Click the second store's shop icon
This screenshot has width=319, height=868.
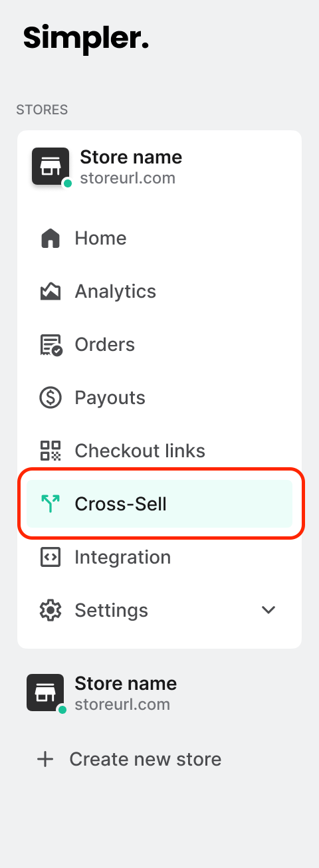click(x=45, y=693)
